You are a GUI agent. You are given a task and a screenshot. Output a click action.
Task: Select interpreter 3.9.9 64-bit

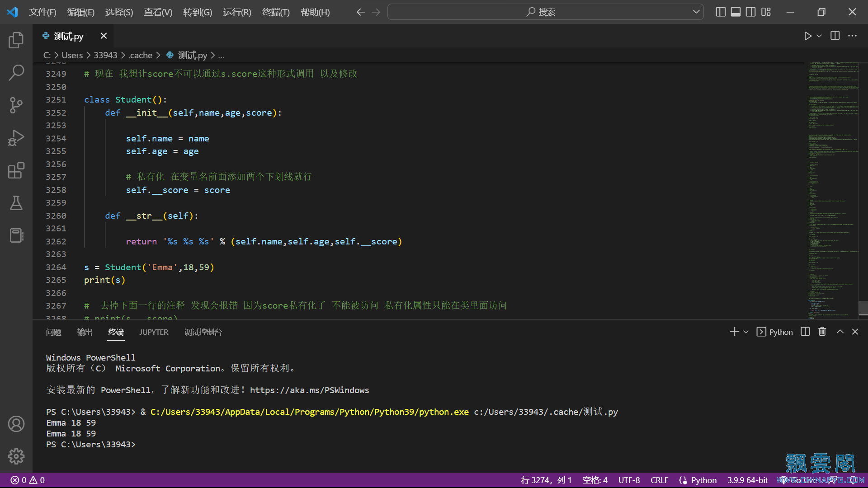pyautogui.click(x=747, y=480)
